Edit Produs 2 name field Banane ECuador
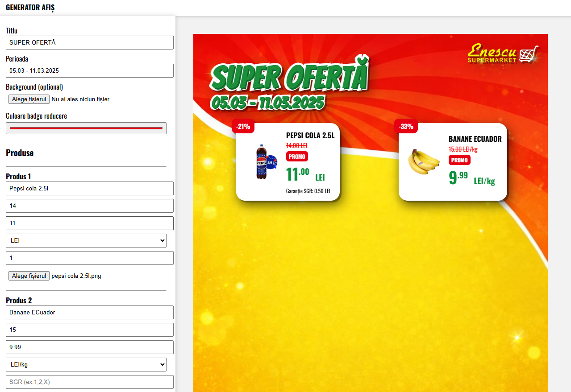 pos(89,313)
